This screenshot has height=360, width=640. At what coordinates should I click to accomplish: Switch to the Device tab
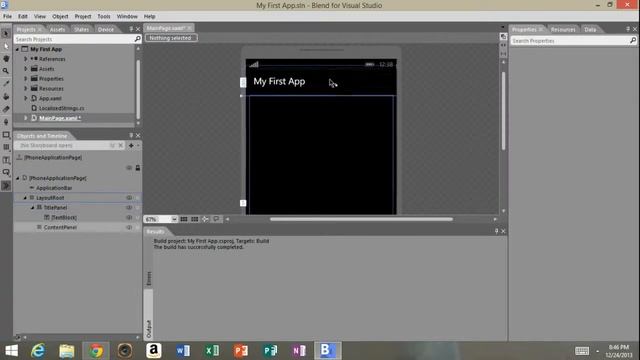point(106,29)
